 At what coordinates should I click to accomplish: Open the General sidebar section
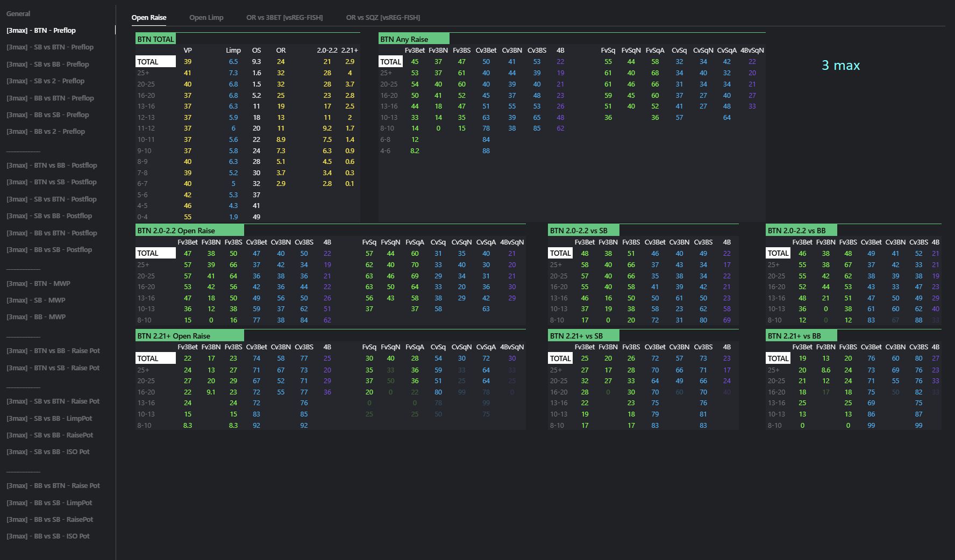(18, 13)
